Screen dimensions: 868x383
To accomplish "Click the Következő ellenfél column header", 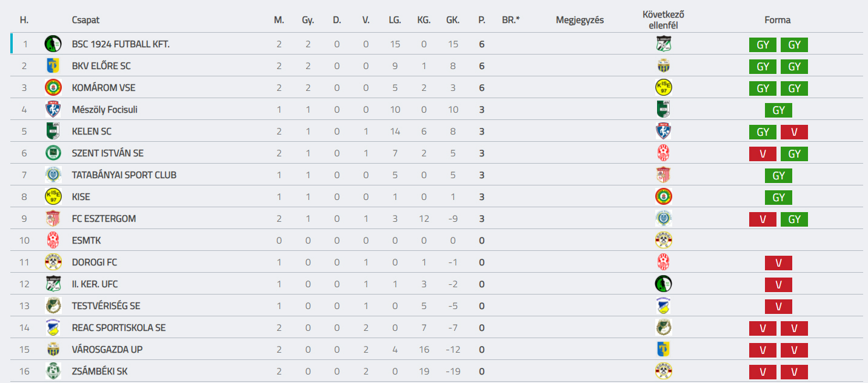I will [664, 20].
